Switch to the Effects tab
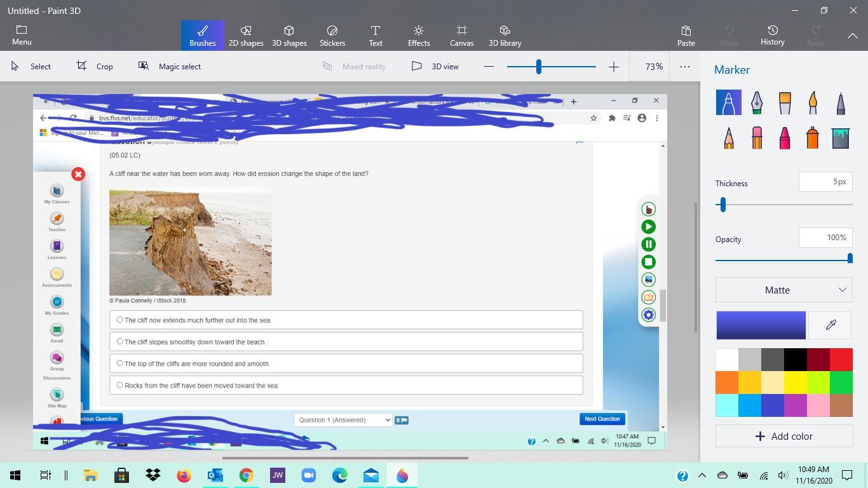This screenshot has width=868, height=488. pos(419,36)
